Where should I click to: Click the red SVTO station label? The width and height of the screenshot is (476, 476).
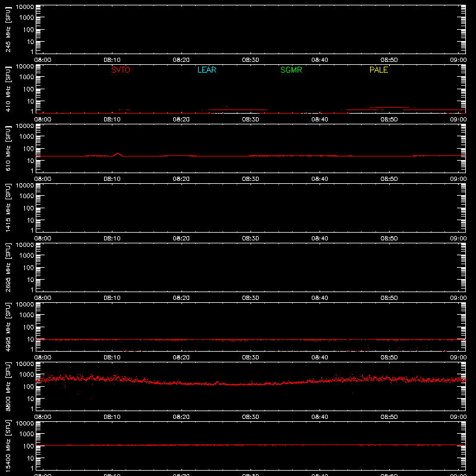coord(121,70)
